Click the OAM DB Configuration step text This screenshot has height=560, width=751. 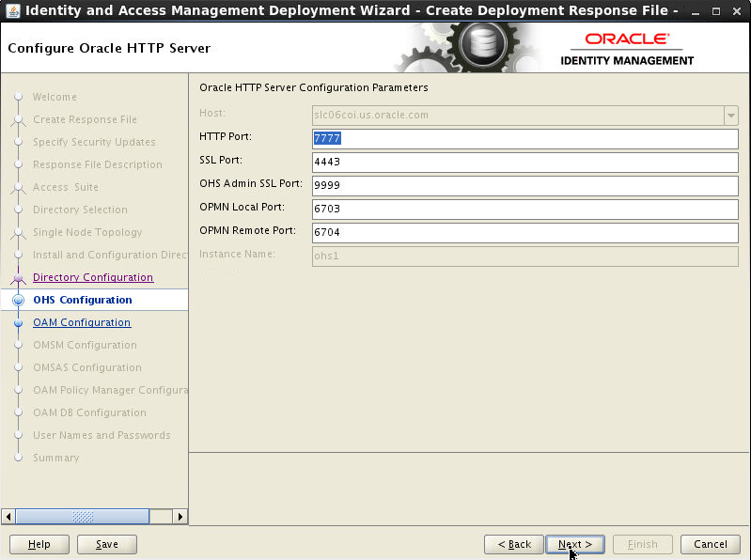tap(89, 412)
